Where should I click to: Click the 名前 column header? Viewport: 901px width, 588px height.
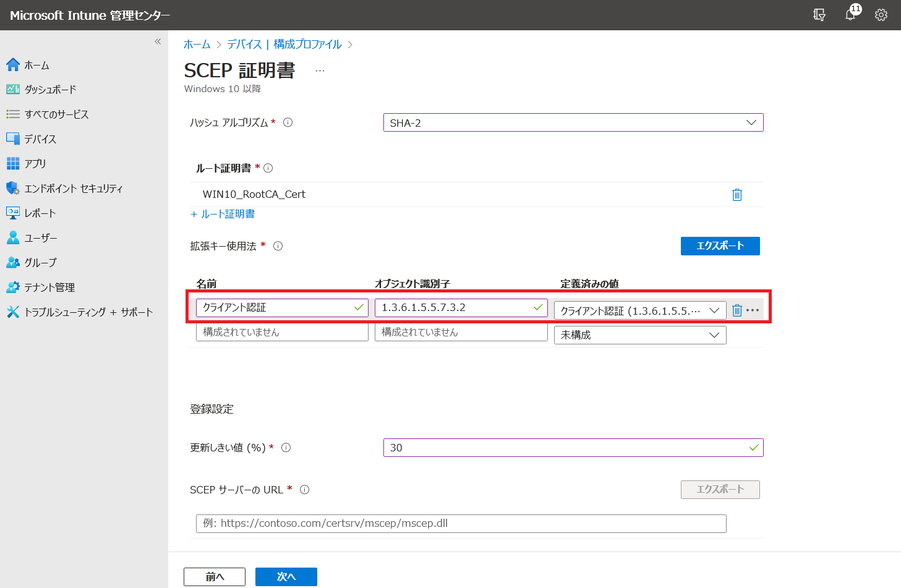click(207, 284)
